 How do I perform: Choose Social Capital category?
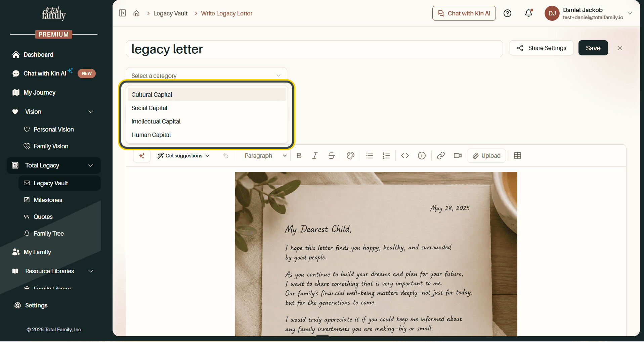207,108
